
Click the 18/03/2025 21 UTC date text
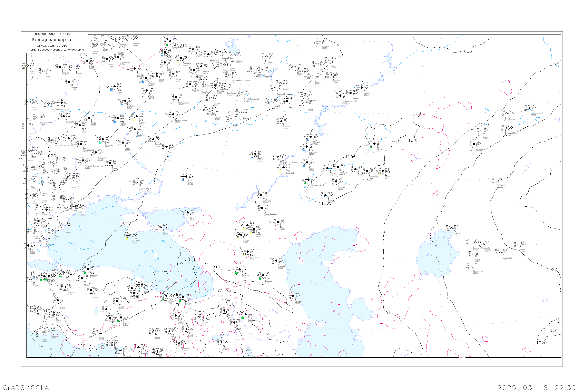coord(52,46)
